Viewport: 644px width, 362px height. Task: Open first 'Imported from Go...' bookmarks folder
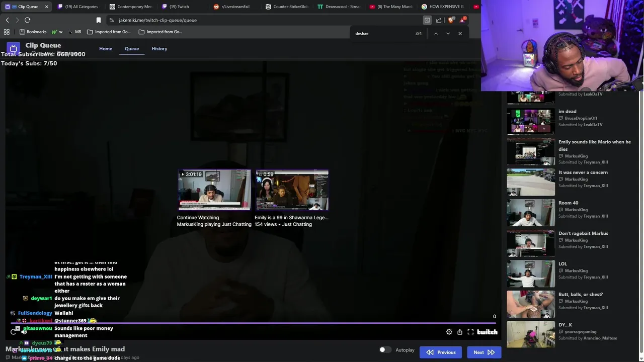click(109, 32)
